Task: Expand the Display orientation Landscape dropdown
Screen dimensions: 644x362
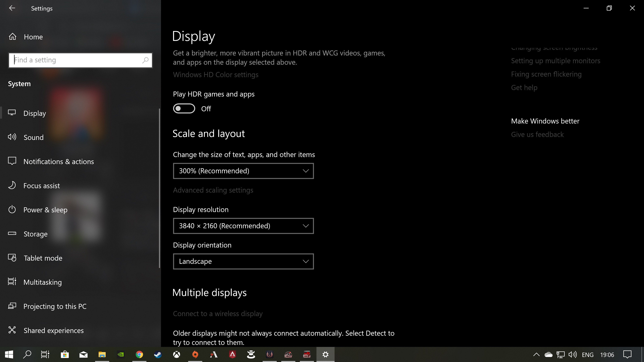Action: point(243,261)
